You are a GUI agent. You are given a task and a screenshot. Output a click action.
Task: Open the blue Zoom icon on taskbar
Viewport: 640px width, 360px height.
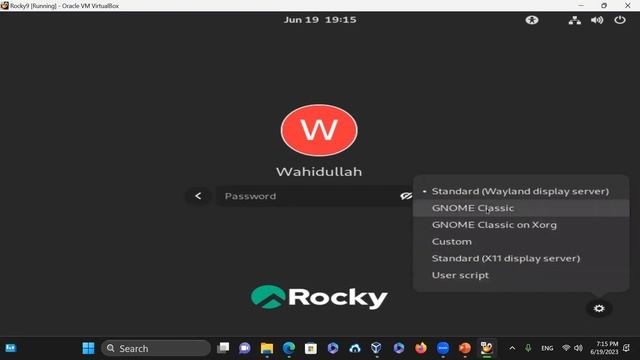pos(443,348)
